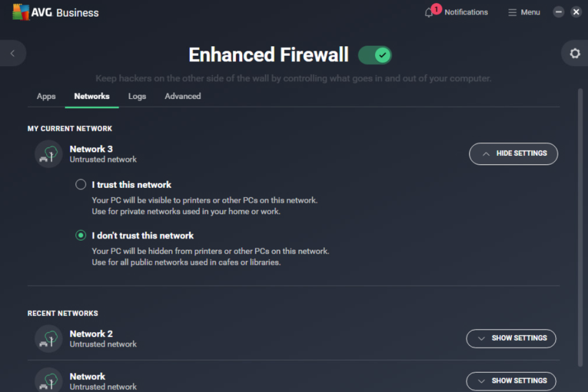
Task: Click the back navigation arrow
Action: (13, 53)
